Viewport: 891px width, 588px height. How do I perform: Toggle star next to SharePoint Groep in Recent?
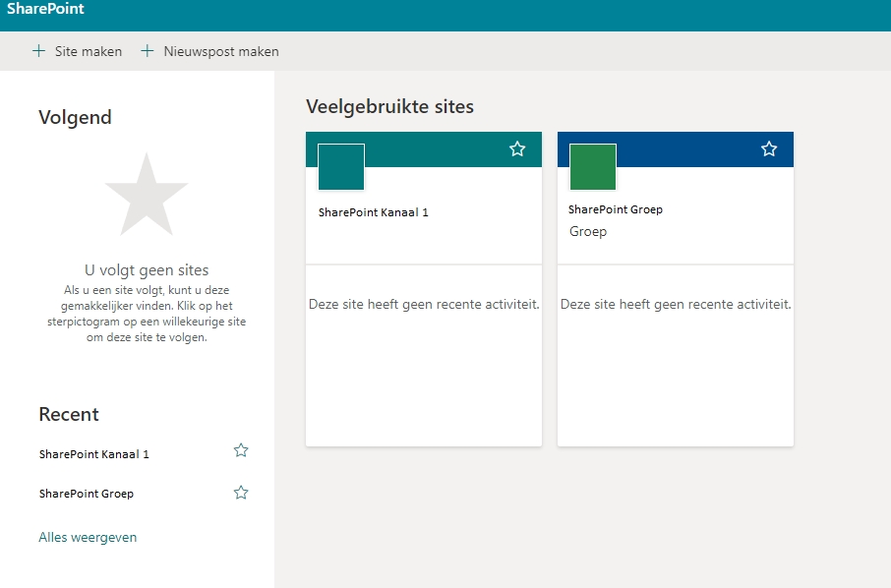(241, 493)
